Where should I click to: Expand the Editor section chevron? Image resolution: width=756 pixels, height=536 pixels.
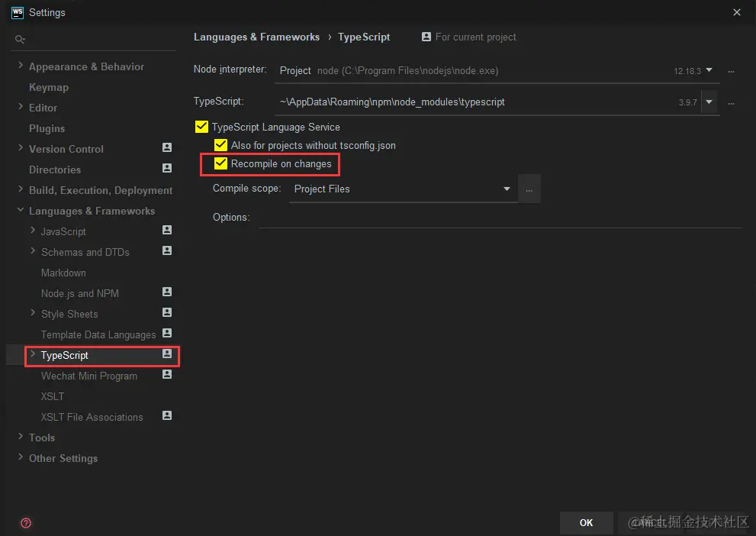tap(21, 107)
